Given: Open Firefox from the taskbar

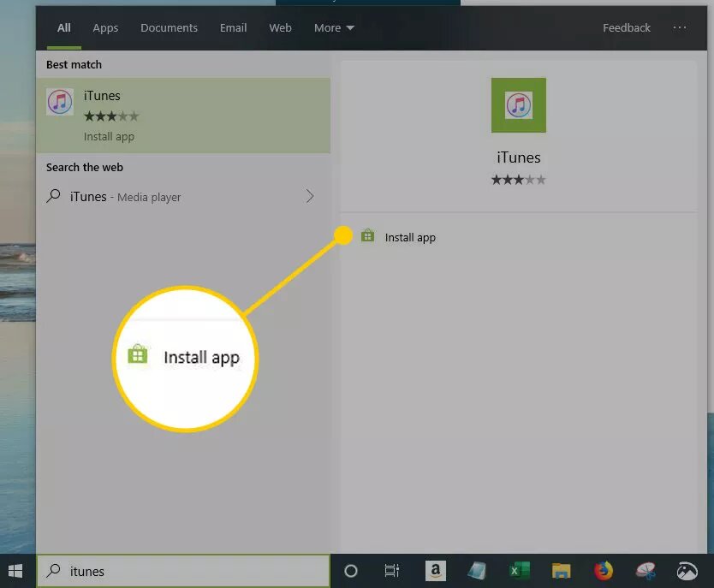Looking at the screenshot, I should coord(603,570).
